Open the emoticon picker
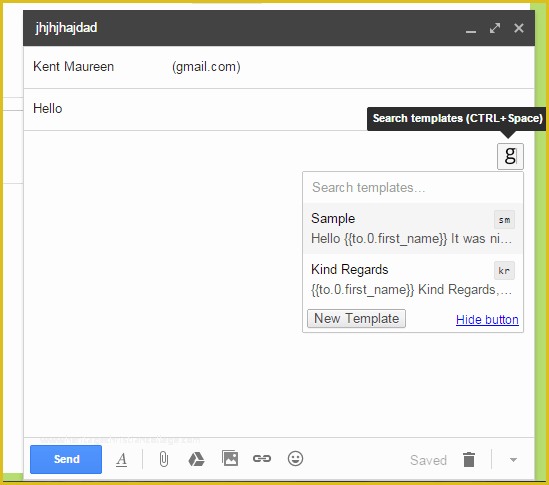Screen dimensions: 549x485 [295, 458]
